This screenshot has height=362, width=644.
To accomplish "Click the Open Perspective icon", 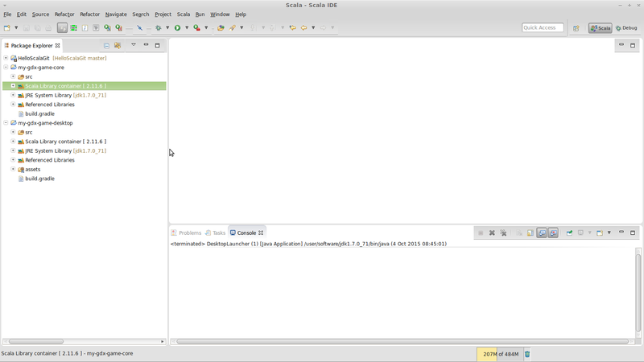I will [x=576, y=28].
